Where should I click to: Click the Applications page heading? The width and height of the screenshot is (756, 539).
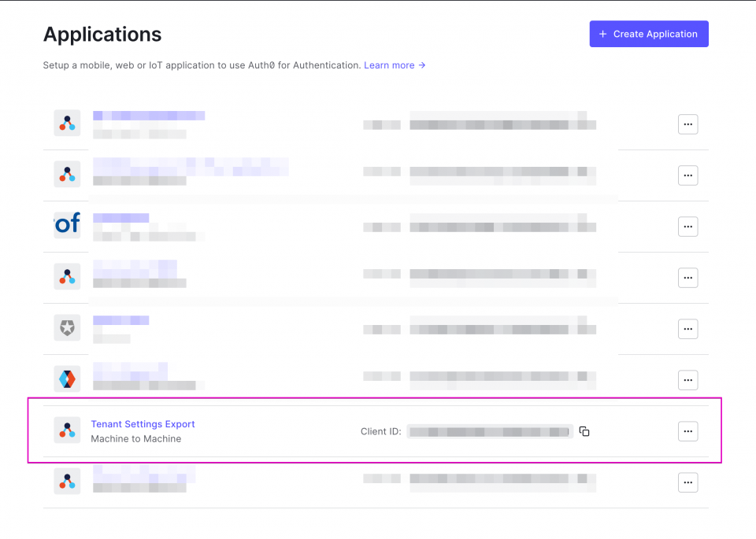(x=102, y=34)
